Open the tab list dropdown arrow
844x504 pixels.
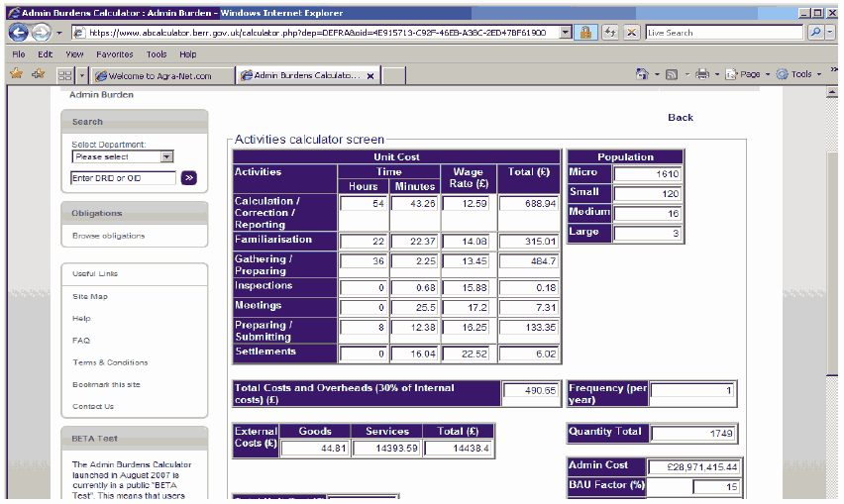tap(82, 75)
